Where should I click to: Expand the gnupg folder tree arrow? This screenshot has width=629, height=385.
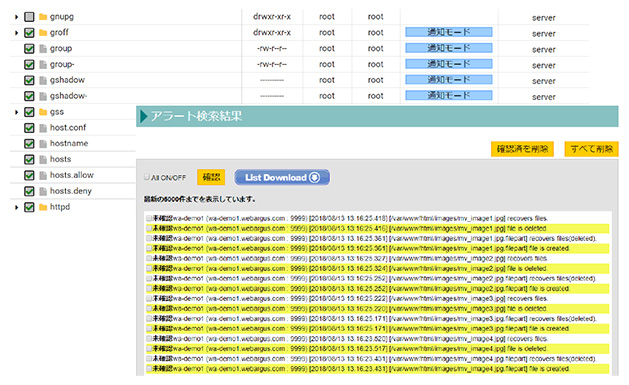pos(16,17)
